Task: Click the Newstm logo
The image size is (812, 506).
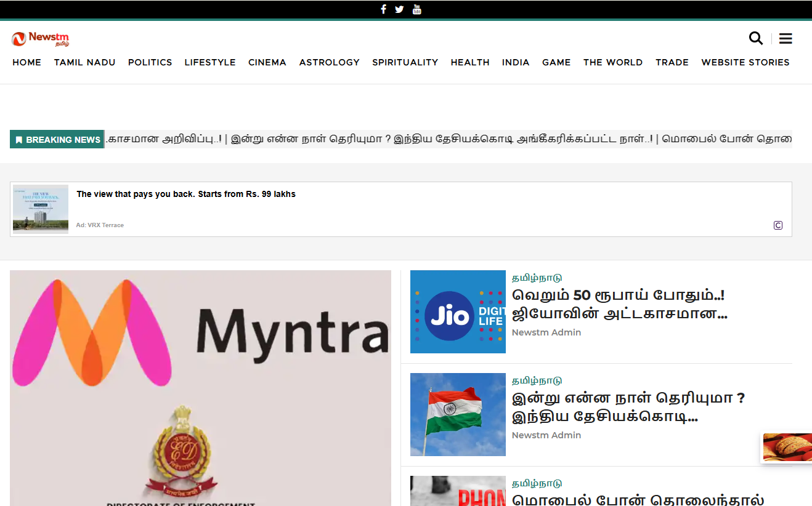Action: coord(41,39)
